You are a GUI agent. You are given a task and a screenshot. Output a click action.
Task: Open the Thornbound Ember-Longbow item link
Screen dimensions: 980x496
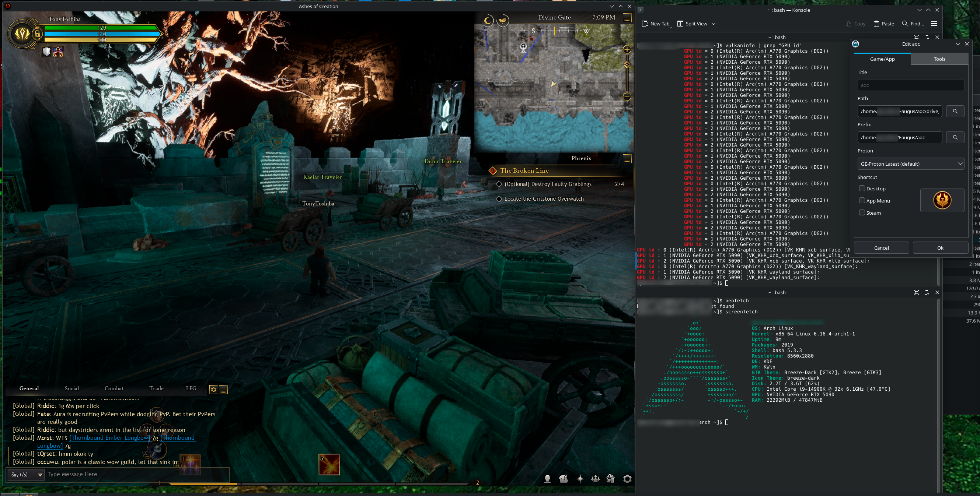click(x=109, y=438)
